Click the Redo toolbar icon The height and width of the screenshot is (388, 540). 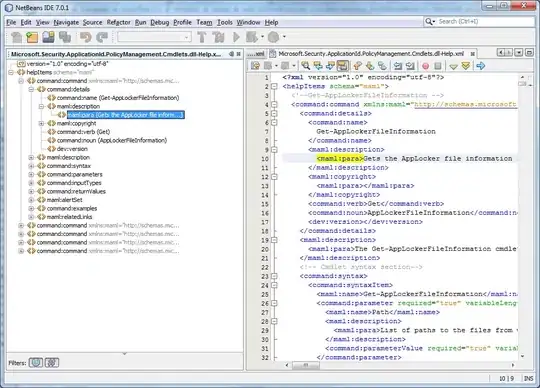pyautogui.click(x=102, y=37)
